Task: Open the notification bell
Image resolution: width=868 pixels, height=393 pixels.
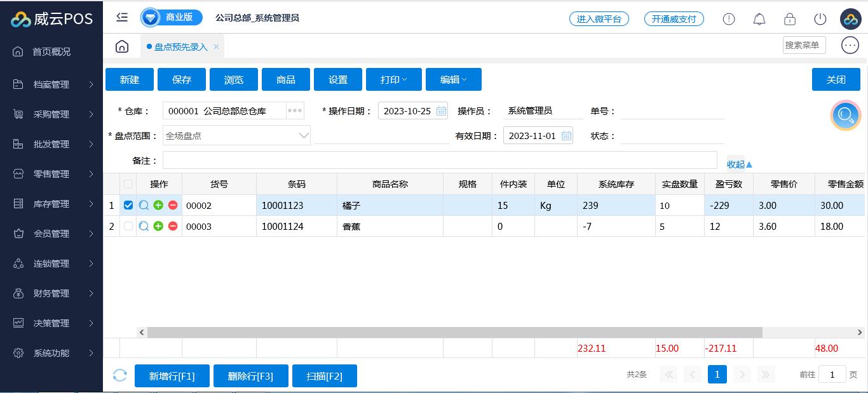Action: (759, 19)
